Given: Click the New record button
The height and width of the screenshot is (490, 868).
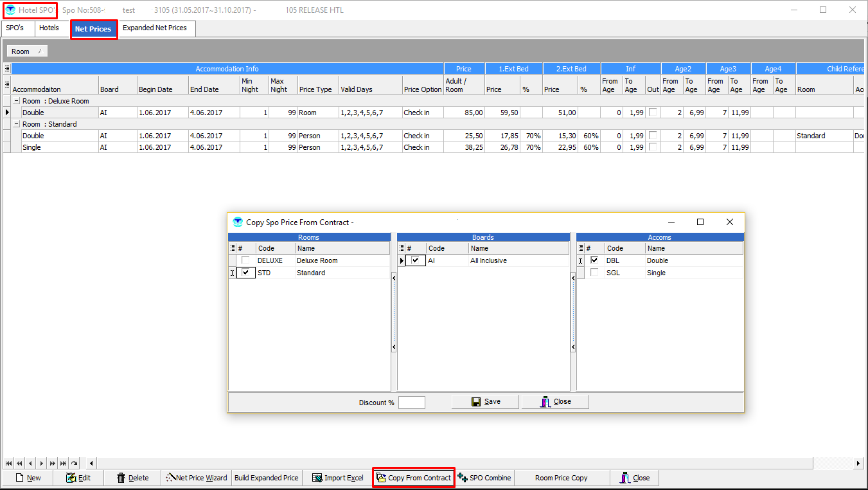Looking at the screenshot, I should click(28, 478).
